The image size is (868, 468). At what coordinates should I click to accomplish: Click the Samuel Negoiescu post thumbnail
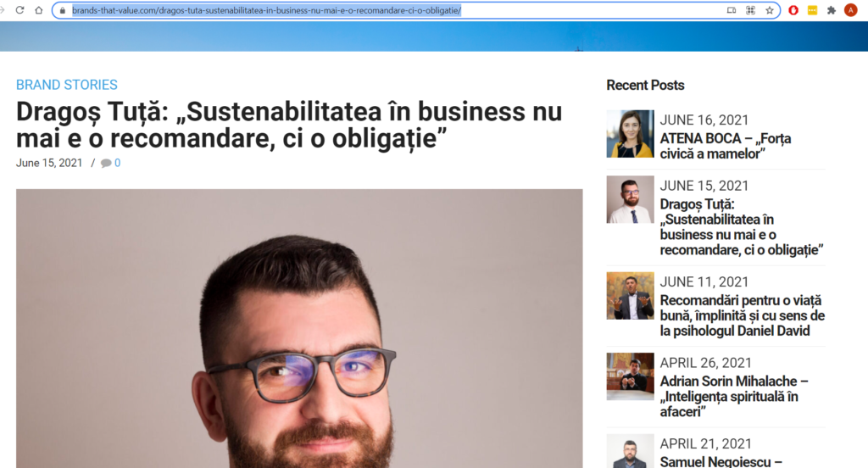click(630, 451)
